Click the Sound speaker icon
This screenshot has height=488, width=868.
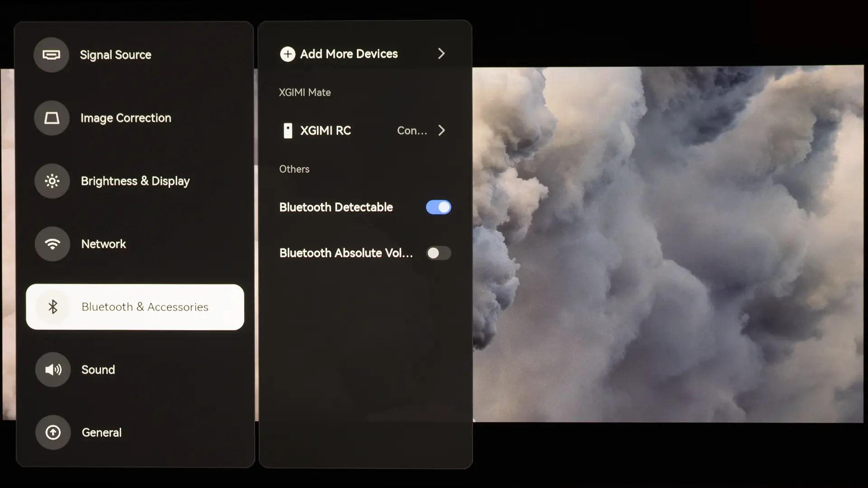[53, 370]
